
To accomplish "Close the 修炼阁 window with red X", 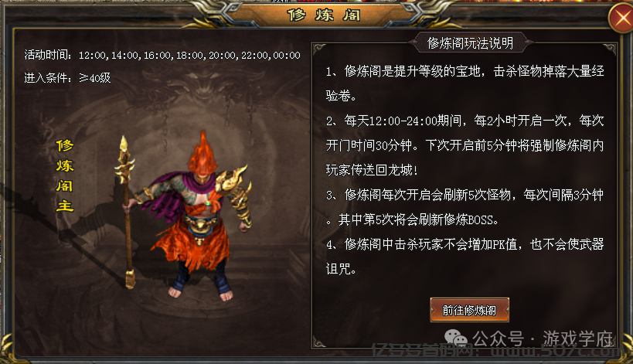I will click(621, 19).
